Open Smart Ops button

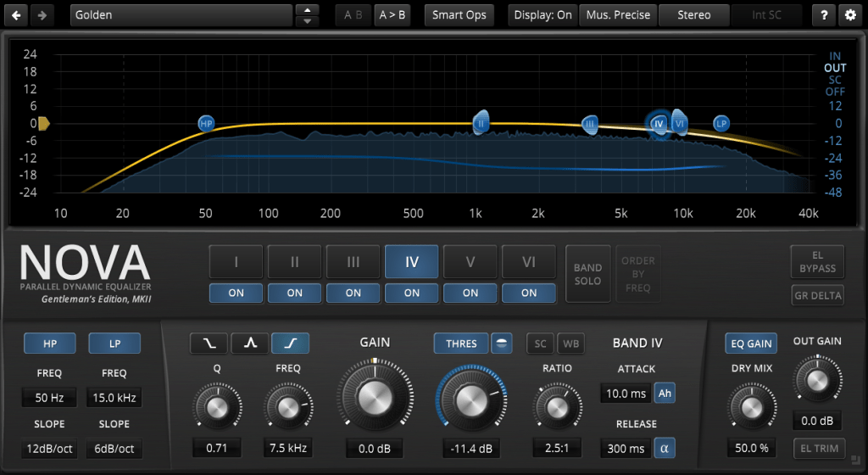(459, 15)
